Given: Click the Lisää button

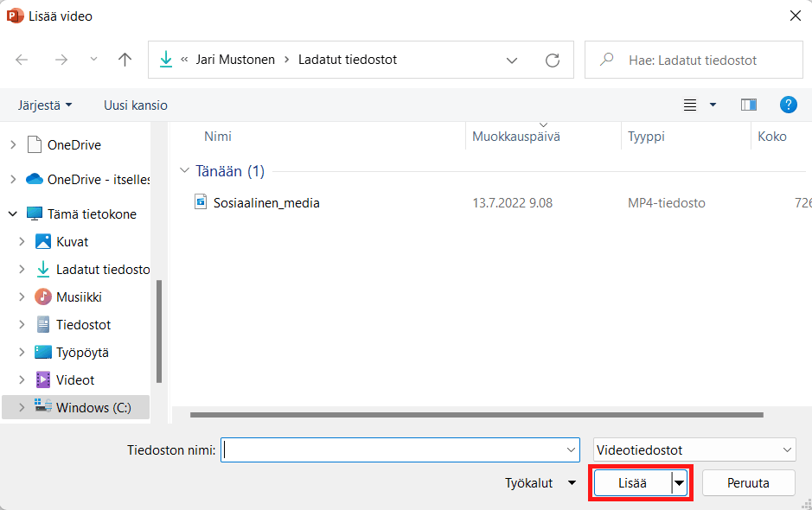Looking at the screenshot, I should point(632,483).
